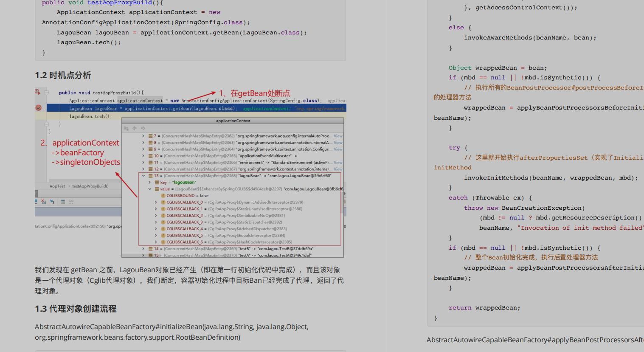Open the View link on entry 8
Viewport: 644px width, 352px height.
click(338, 143)
